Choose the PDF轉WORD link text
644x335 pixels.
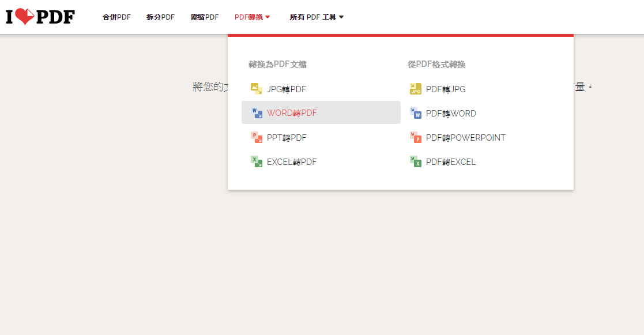[x=451, y=114]
